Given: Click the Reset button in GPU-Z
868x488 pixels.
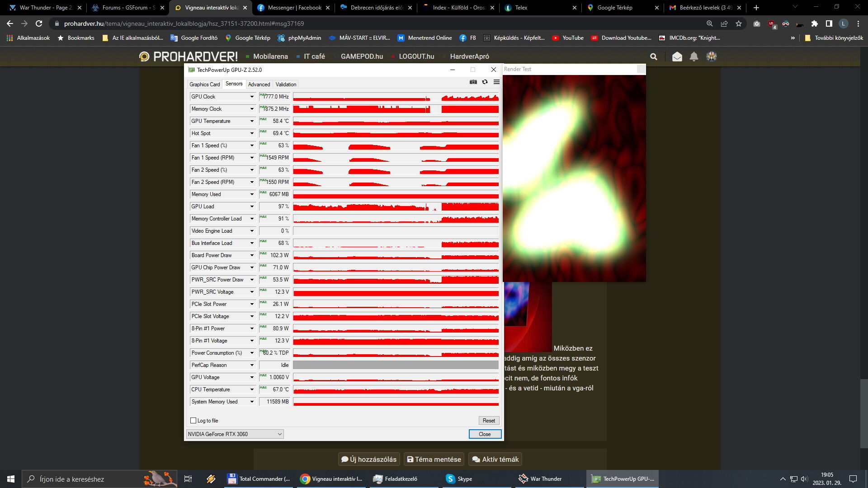Looking at the screenshot, I should pos(489,421).
